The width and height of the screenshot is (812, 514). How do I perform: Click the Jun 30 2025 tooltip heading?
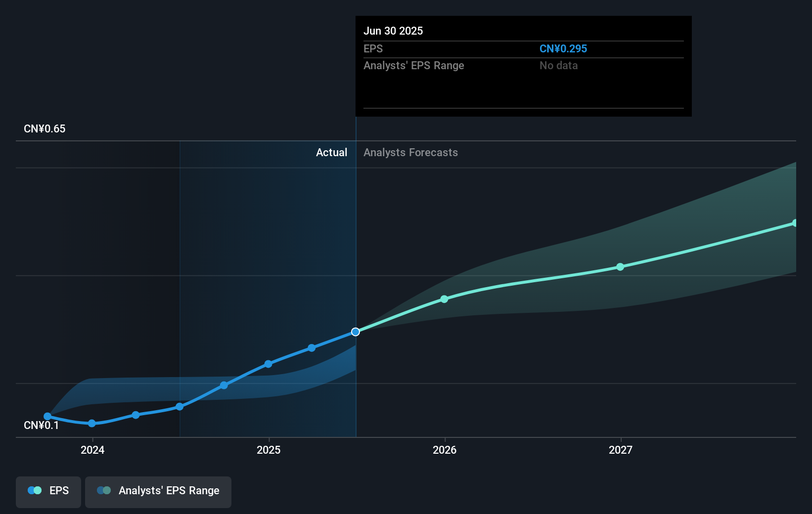pos(393,31)
